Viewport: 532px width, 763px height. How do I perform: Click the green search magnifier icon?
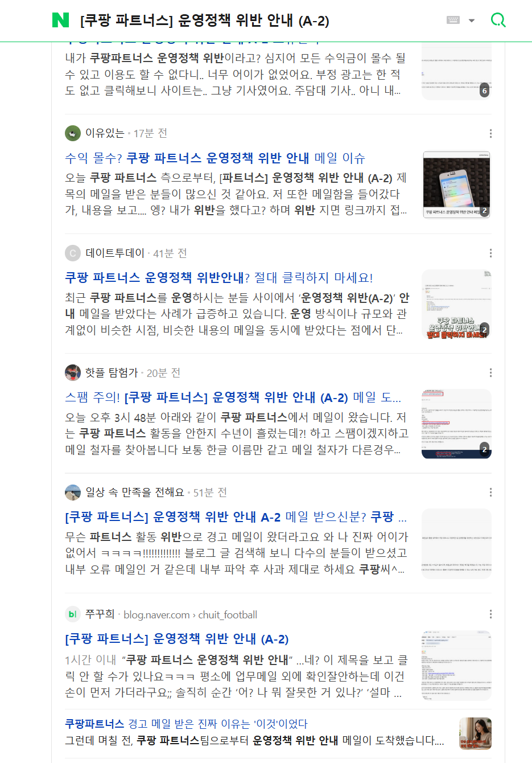(498, 20)
